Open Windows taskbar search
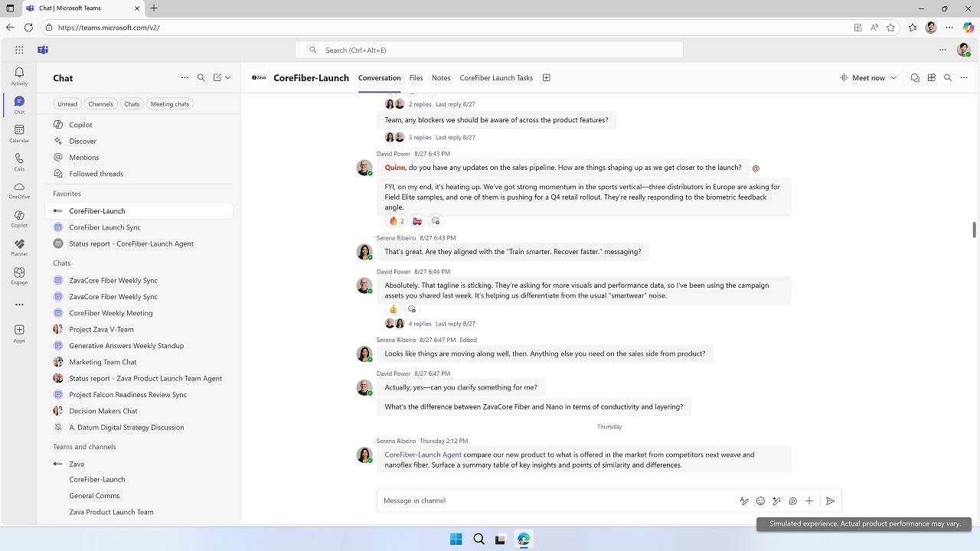 coord(479,539)
